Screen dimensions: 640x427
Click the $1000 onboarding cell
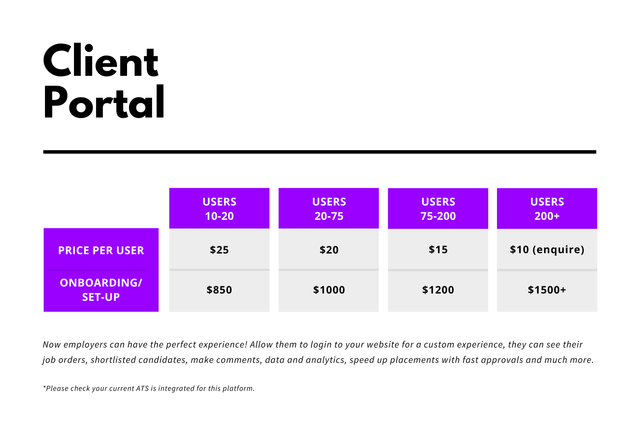coord(329,291)
